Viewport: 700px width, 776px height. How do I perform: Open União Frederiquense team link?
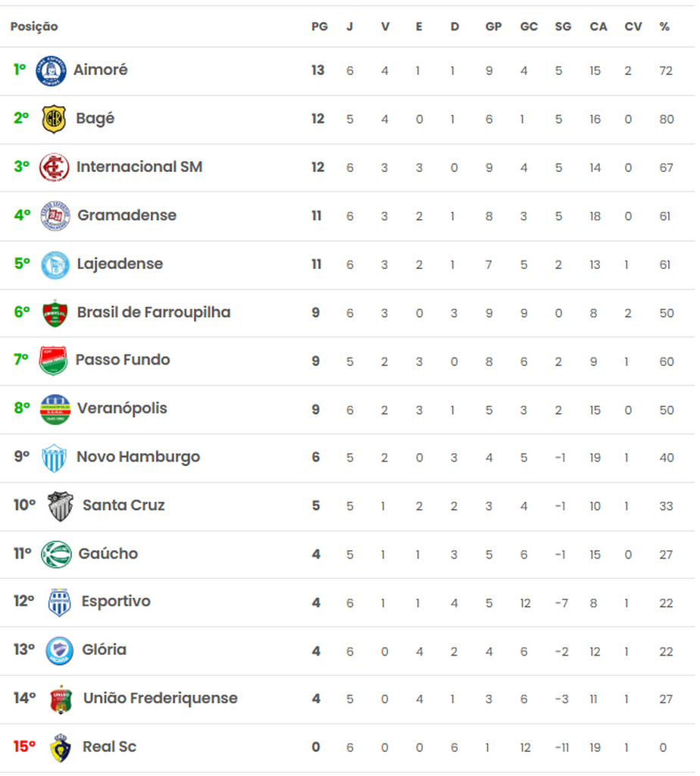161,698
